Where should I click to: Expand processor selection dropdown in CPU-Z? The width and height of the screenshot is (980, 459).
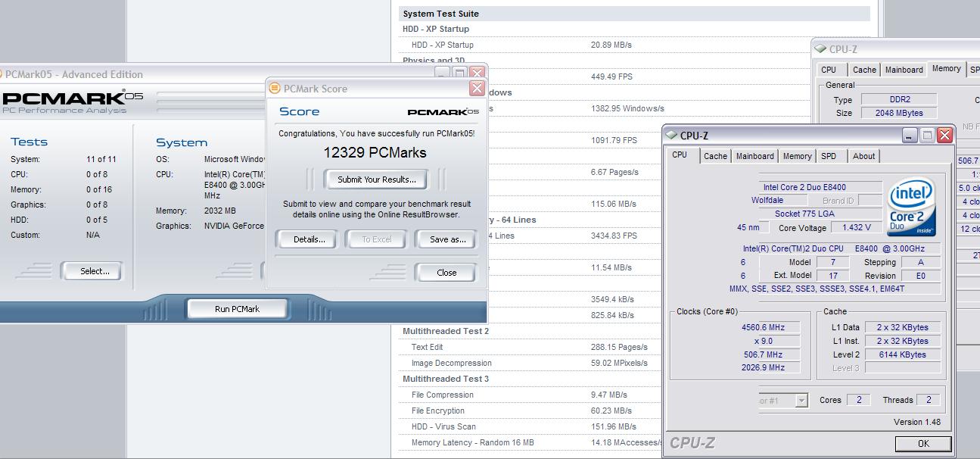point(801,401)
